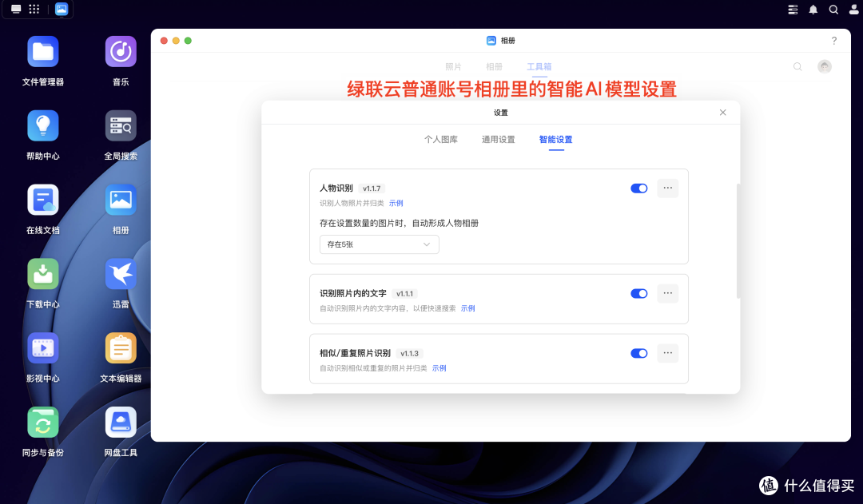Screen dimensions: 863x504
Task: Open 网盘工具 desktop icon
Action: point(121,423)
